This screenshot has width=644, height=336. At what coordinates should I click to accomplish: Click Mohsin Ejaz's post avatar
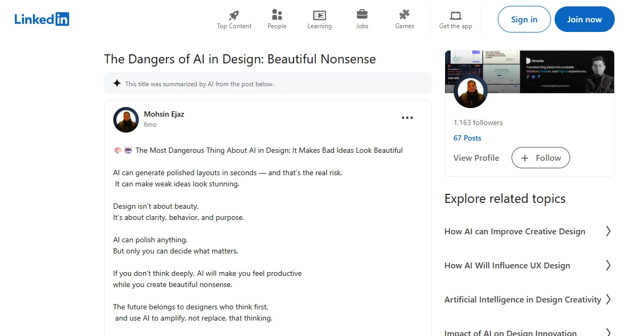tap(126, 120)
